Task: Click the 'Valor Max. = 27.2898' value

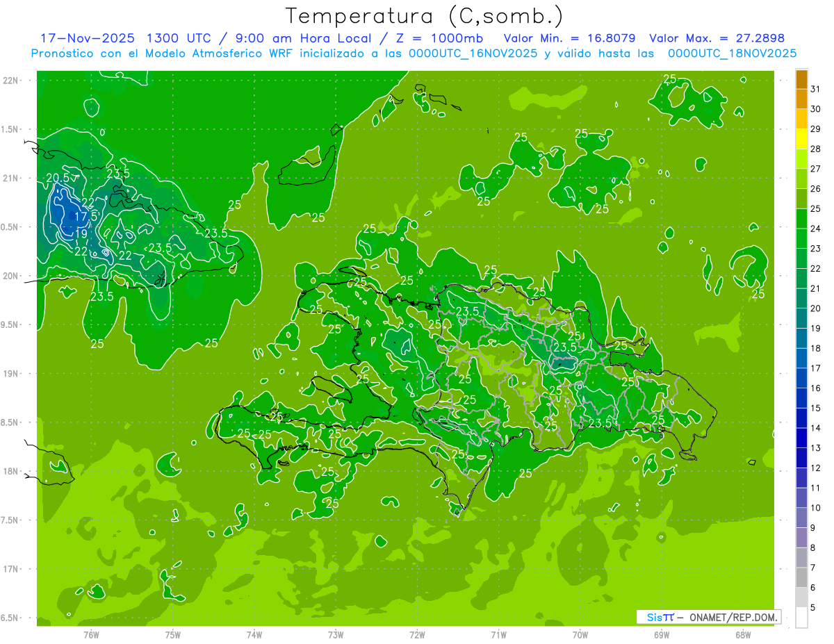Action: coord(717,39)
